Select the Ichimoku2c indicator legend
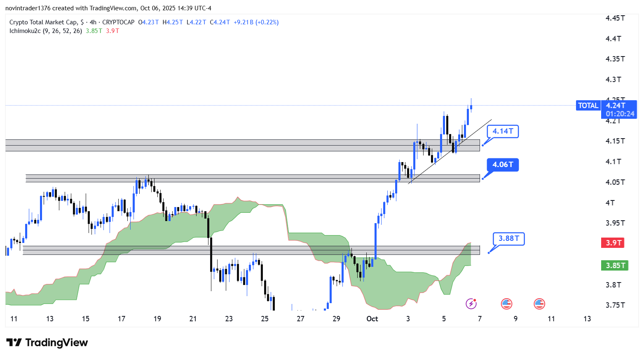 45,31
